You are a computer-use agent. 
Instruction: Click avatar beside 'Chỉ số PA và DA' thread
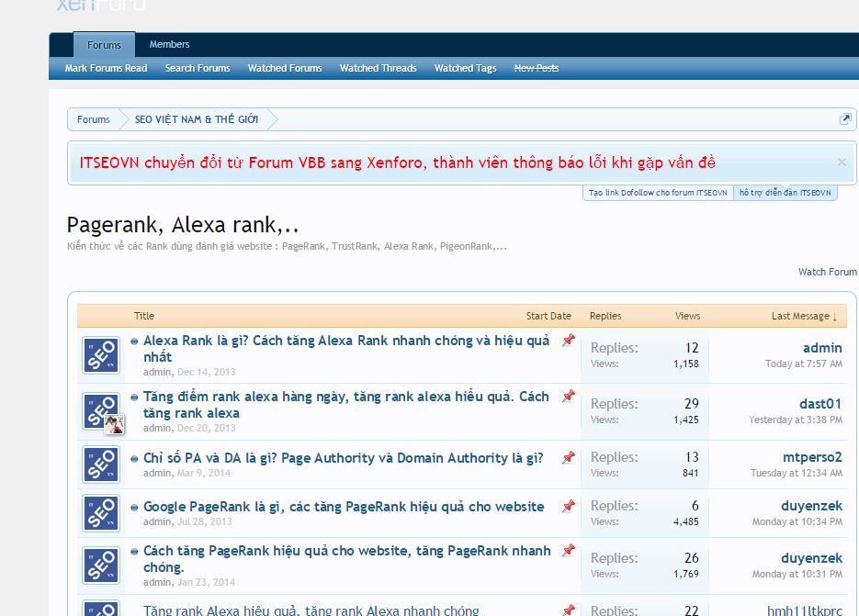point(101,465)
